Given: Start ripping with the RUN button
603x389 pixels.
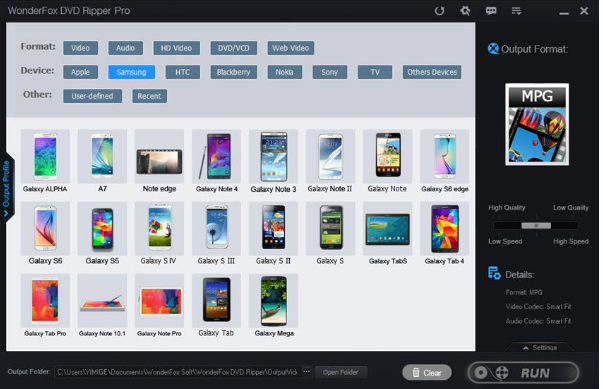Looking at the screenshot, I should coord(523,372).
